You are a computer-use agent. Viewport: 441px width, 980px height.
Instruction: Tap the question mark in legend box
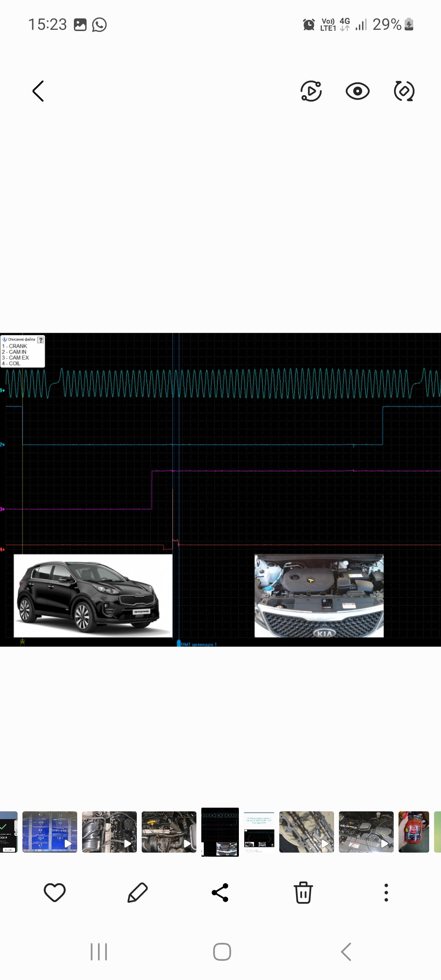[40, 340]
